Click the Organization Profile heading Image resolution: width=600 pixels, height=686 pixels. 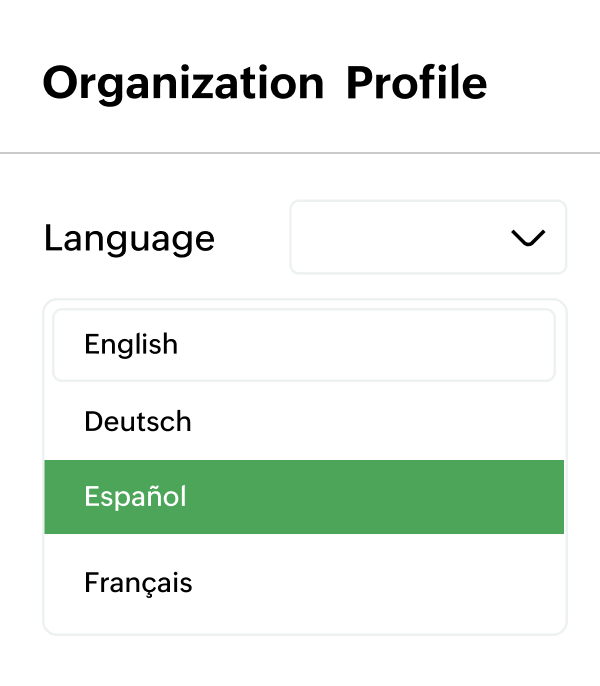tap(264, 83)
